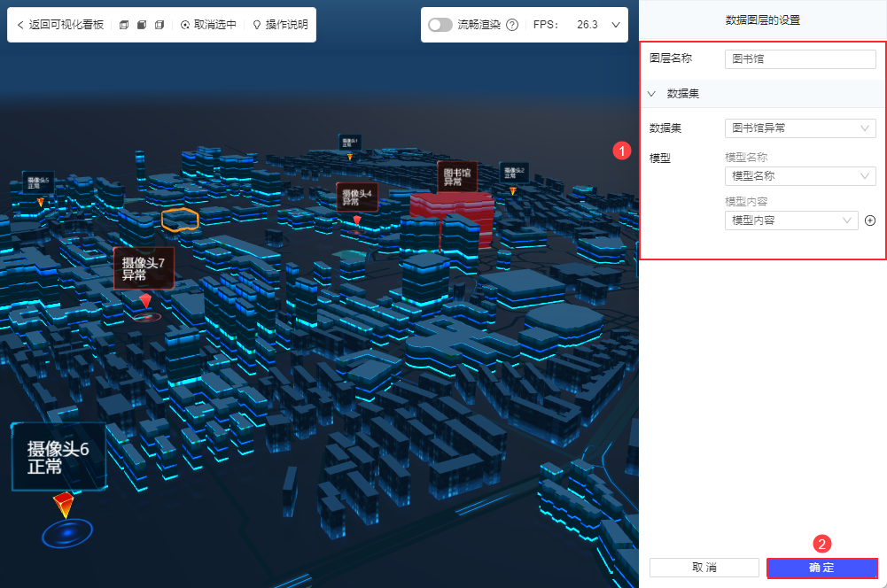The height and width of the screenshot is (588, 887).
Task: Select the wireframe cube view icon
Action: pyautogui.click(x=124, y=24)
